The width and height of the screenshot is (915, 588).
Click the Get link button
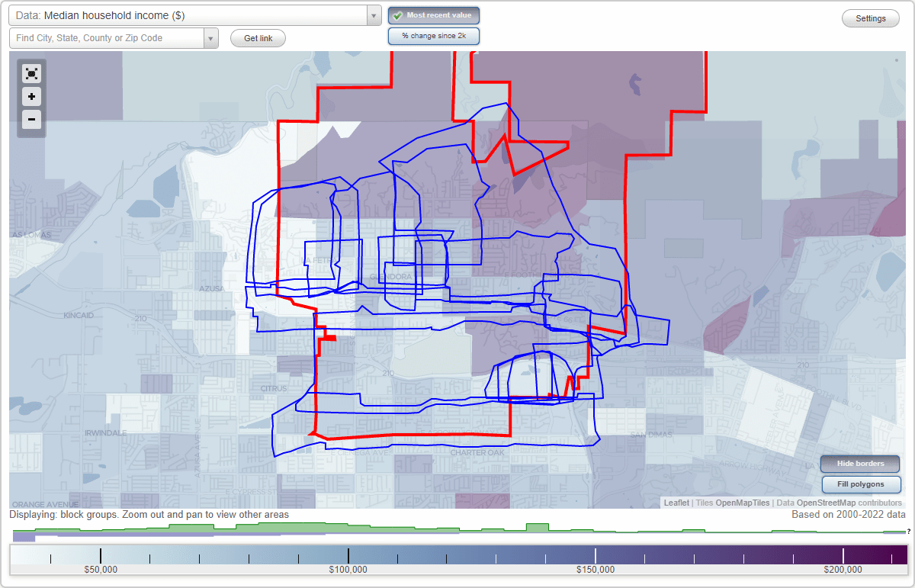[257, 37]
